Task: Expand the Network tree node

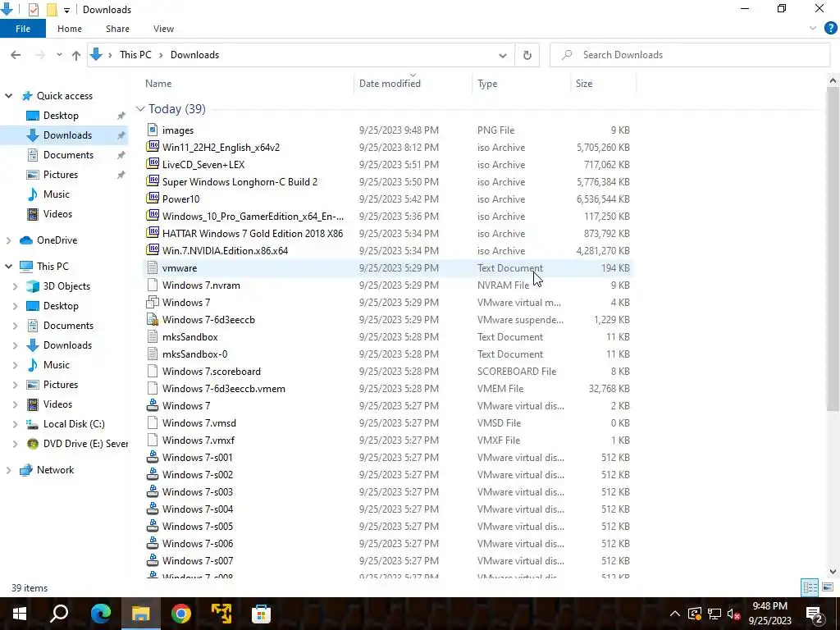Action: click(8, 470)
